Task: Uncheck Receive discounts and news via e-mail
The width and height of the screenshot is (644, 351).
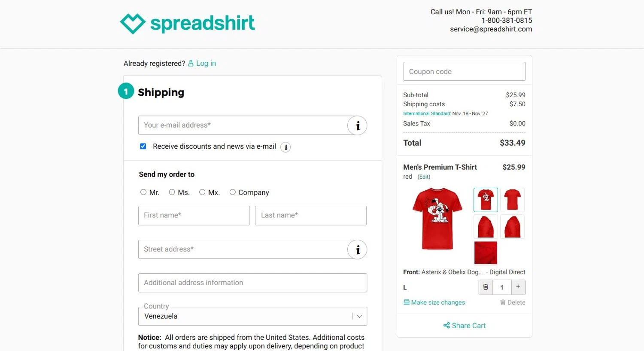Action: coord(143,147)
